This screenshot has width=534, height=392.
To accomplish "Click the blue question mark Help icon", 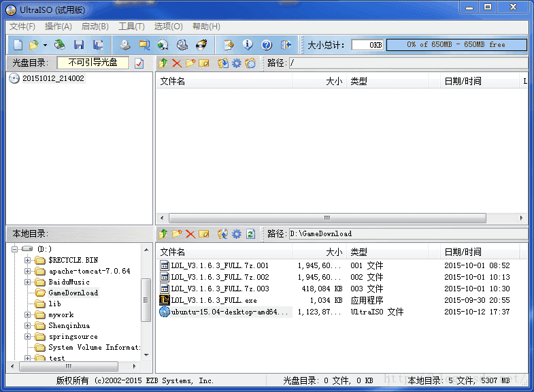I will (267, 45).
